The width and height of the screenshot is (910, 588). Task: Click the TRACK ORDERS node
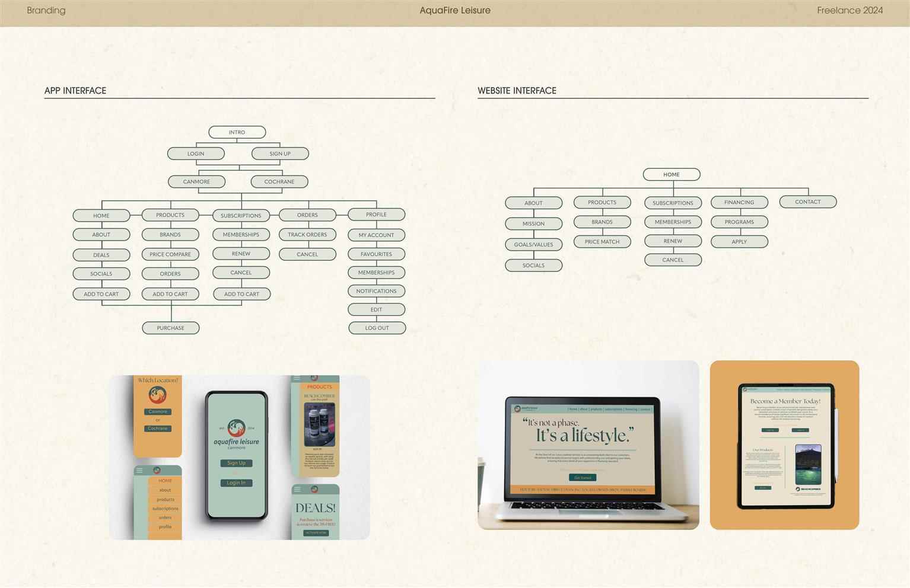pyautogui.click(x=307, y=235)
